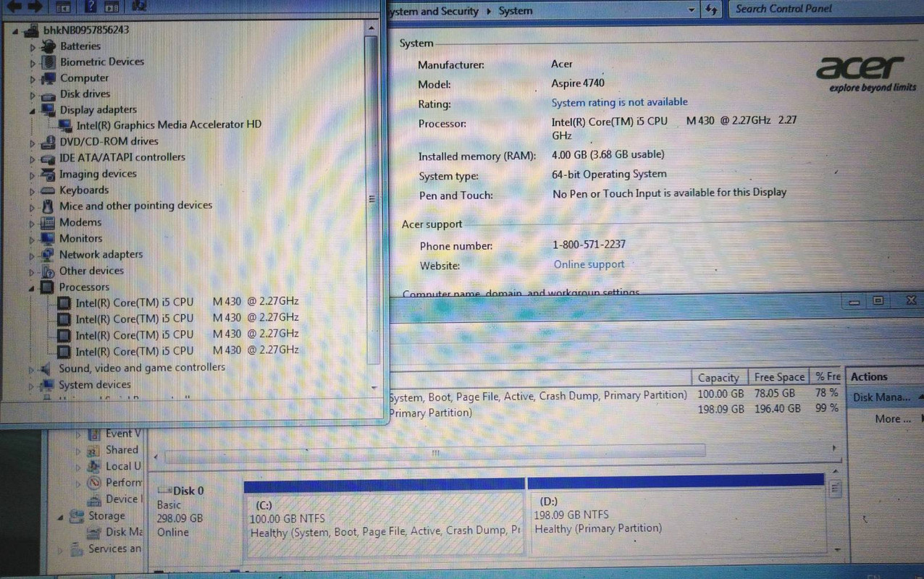Select the Mice and other pointing devices icon
The width and height of the screenshot is (924, 579).
[x=49, y=206]
